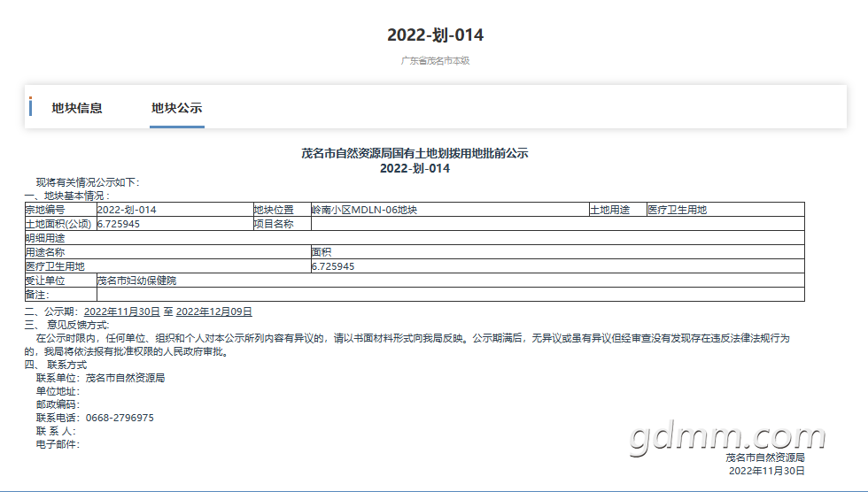Select the 地块公示 tab
The image size is (868, 492).
coord(176,108)
